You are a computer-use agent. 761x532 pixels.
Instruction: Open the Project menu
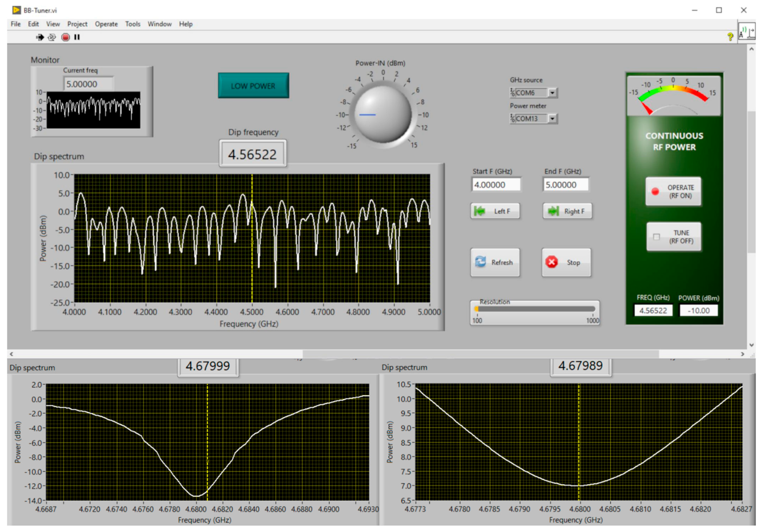[77, 24]
